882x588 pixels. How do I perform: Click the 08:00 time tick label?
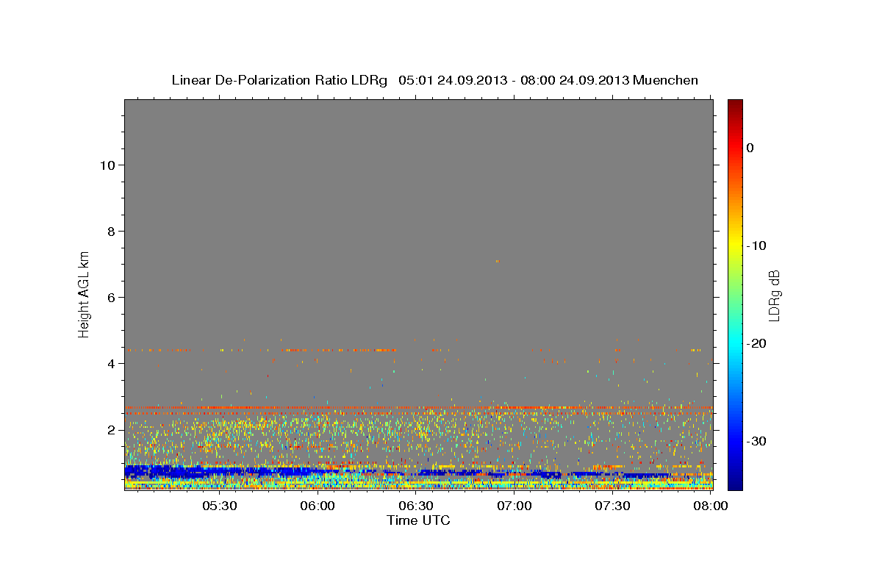coord(711,506)
